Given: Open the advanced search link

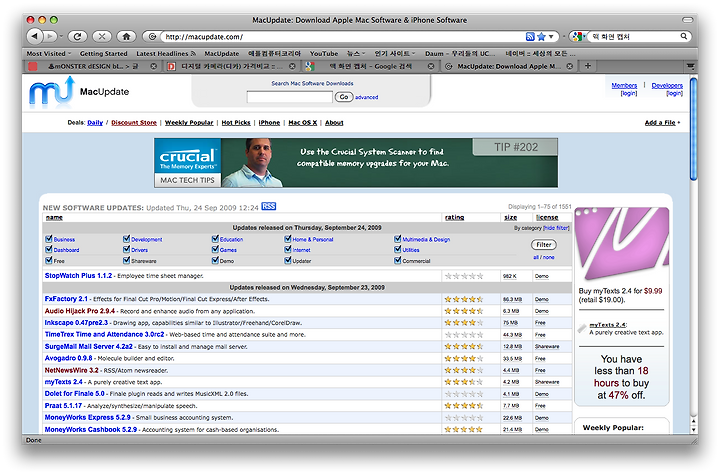Looking at the screenshot, I should (x=366, y=97).
